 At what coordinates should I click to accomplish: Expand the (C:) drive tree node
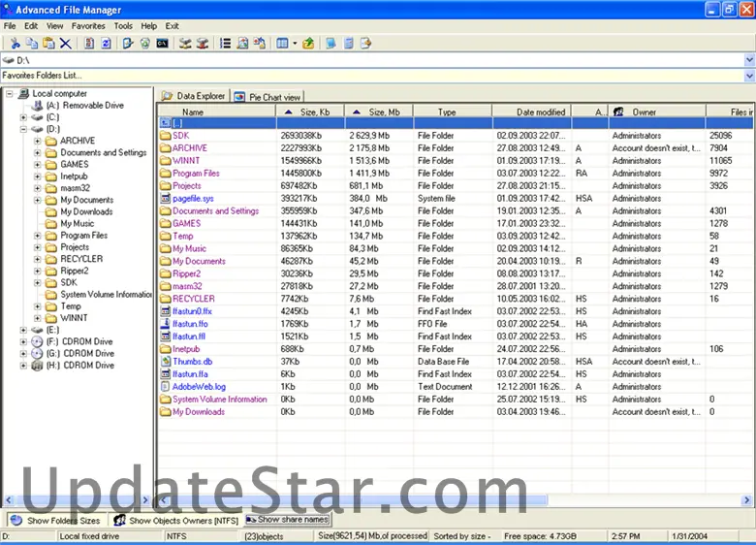click(23, 117)
